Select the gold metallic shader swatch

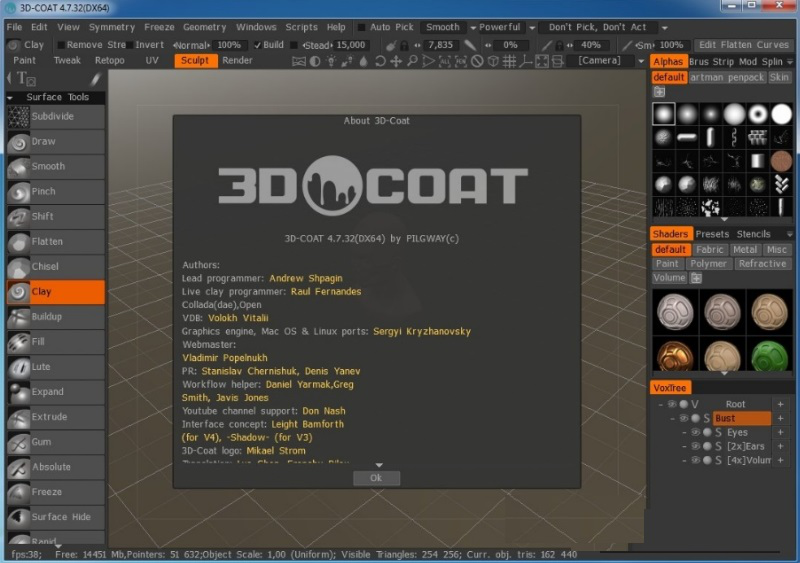point(675,355)
